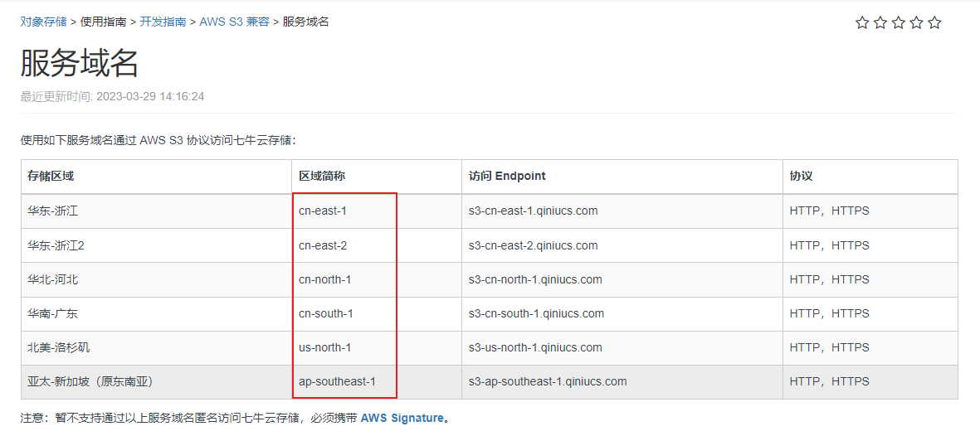Go to 开发指南 breadcrumb link
The height and width of the screenshot is (436, 980).
163,22
